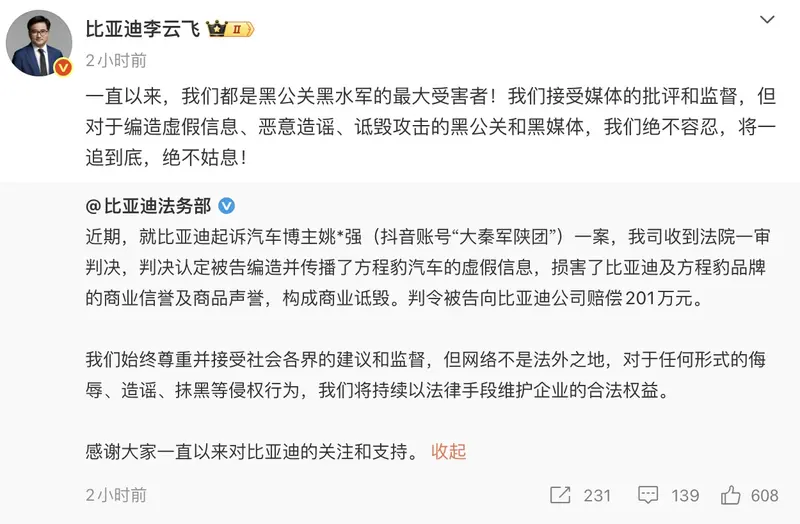Click 比亚迪李云飞's profile avatar

coord(40,44)
